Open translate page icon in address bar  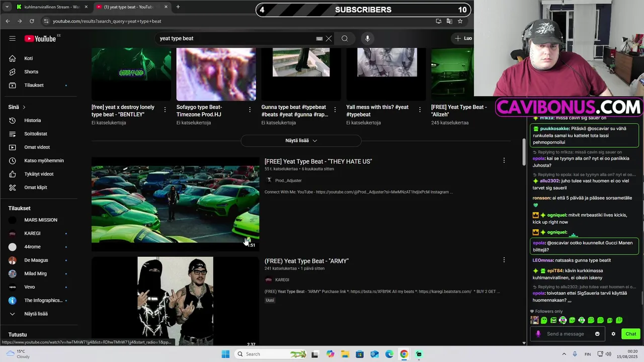coord(449,21)
